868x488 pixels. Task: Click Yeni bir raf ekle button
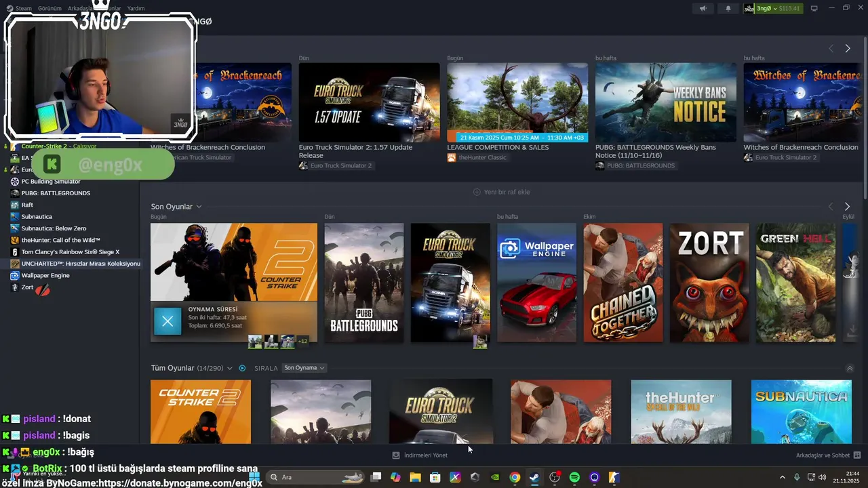click(502, 192)
